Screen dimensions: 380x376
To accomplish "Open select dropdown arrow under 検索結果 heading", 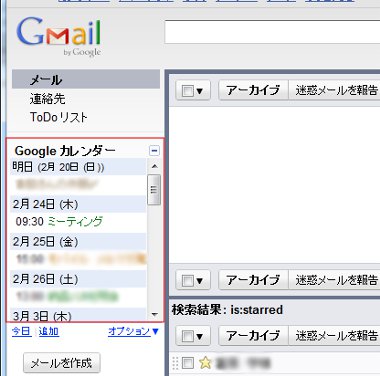I will pyautogui.click(x=200, y=336).
